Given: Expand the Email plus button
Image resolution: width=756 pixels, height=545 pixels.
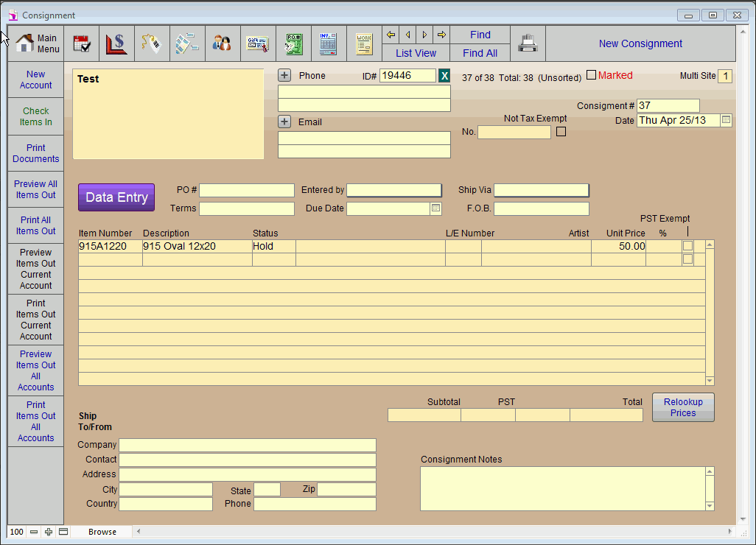Looking at the screenshot, I should click(284, 122).
